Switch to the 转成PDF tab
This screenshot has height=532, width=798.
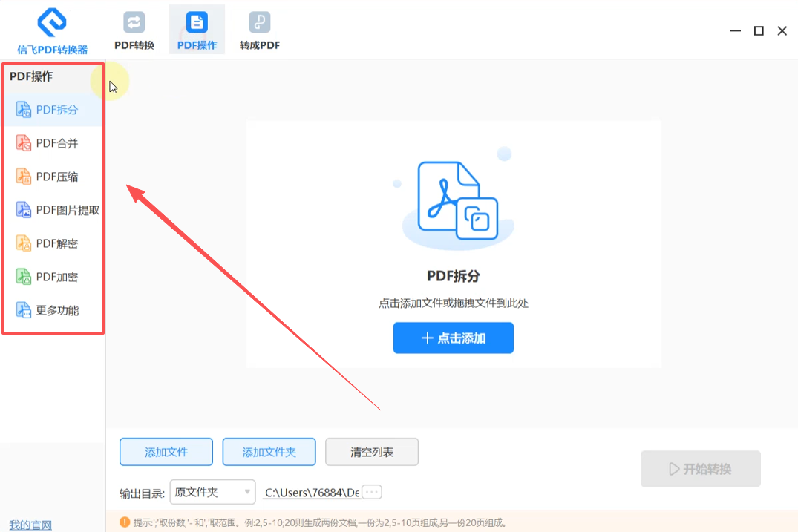(x=260, y=30)
